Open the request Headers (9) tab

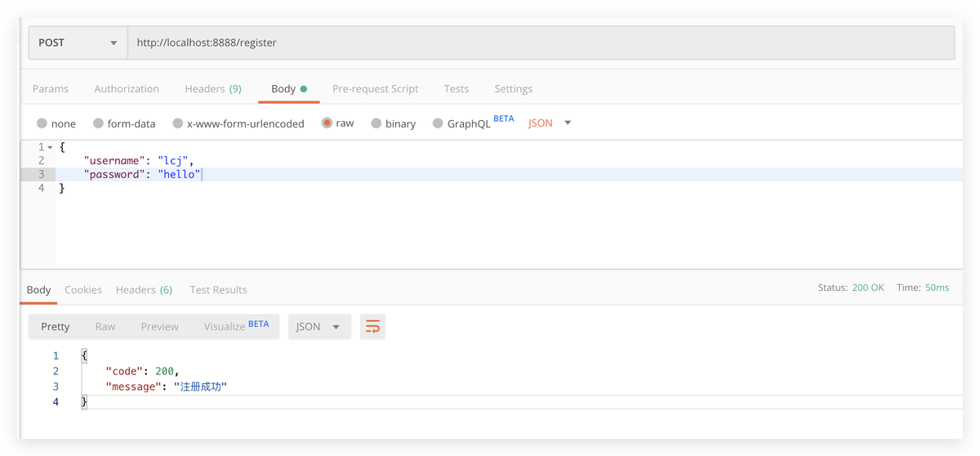[213, 89]
